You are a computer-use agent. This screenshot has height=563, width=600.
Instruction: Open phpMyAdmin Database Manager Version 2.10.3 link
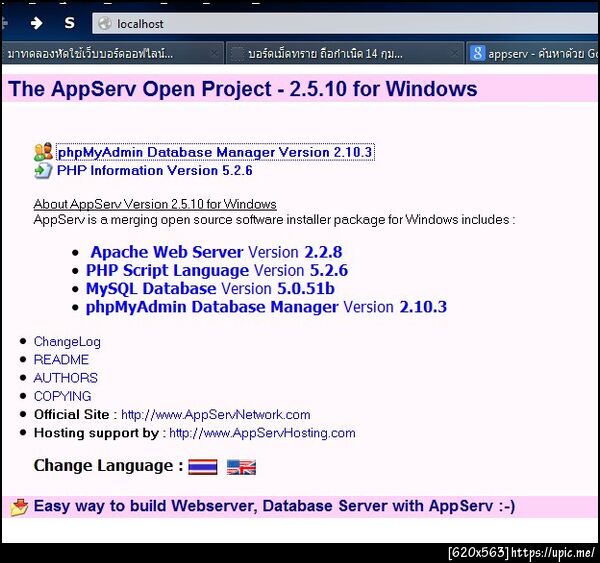pyautogui.click(x=215, y=152)
